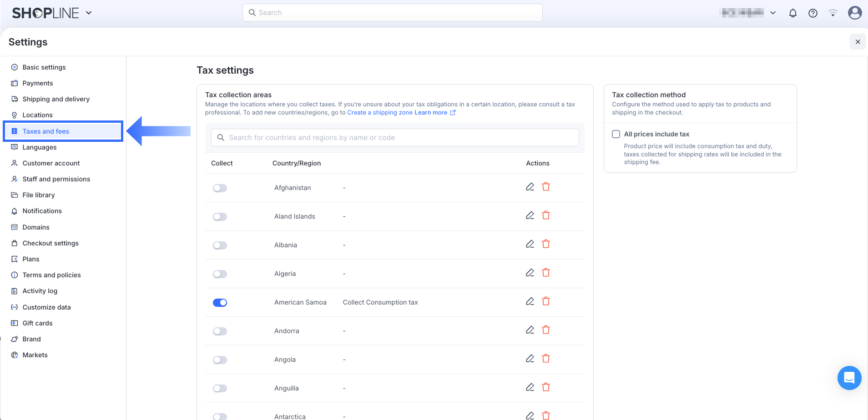Delete the Andorra tax region
The height and width of the screenshot is (420, 868).
coord(546,330)
